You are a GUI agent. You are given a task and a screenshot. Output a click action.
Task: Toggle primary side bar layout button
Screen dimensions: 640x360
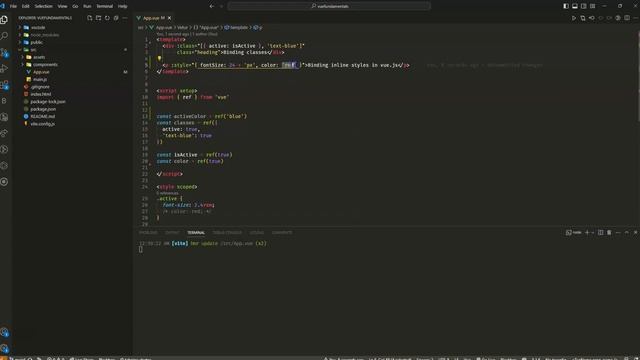click(x=566, y=6)
